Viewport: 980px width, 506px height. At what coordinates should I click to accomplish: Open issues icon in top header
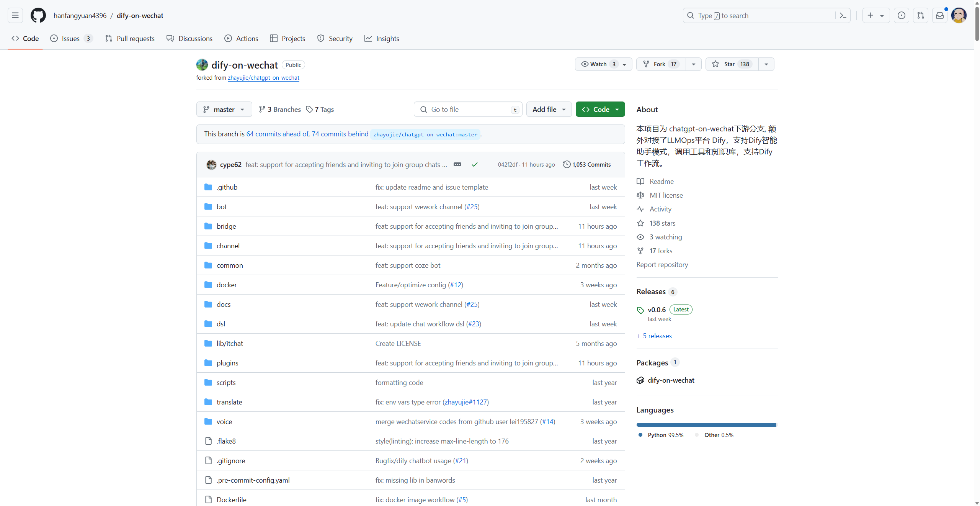902,15
